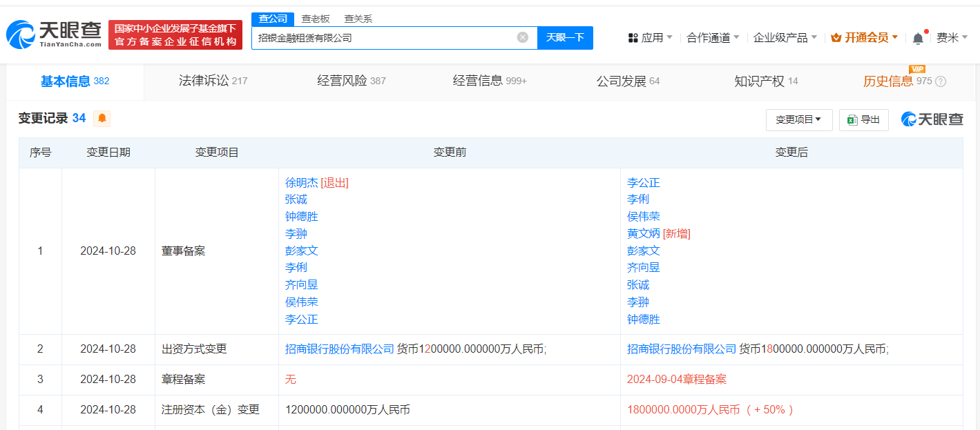The width and height of the screenshot is (980, 430).
Task: Open the 应用 apps menu
Action: (650, 38)
